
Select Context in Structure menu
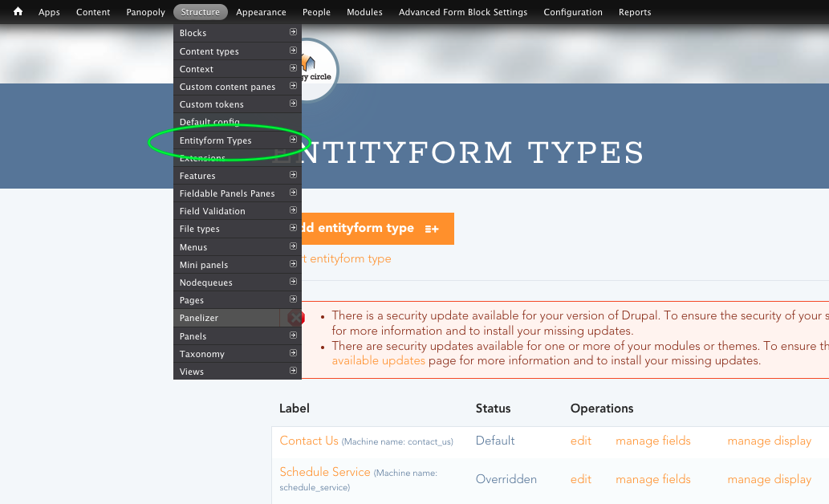(x=238, y=69)
